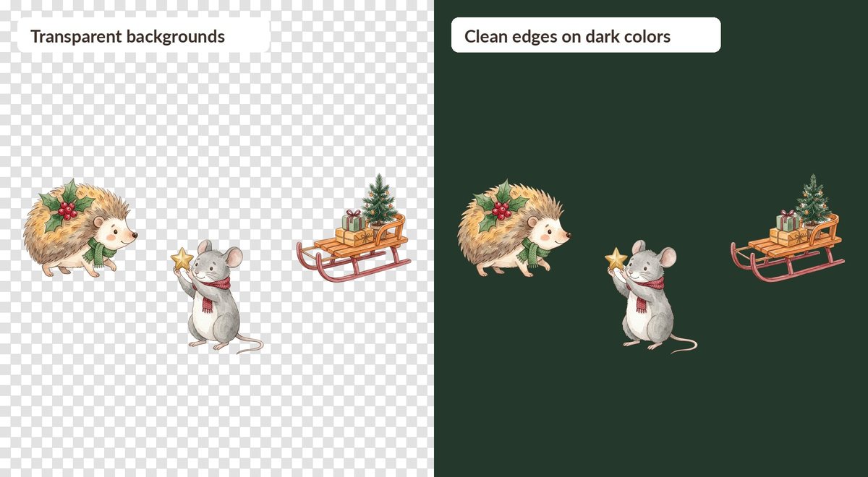
Task: Select the hedgehog illustration on dark green background
Action: 514,228
